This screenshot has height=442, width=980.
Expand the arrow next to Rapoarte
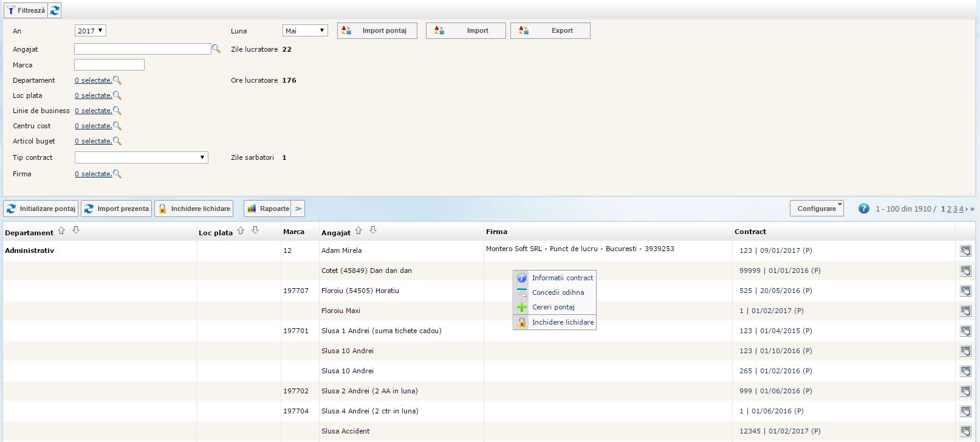[298, 209]
